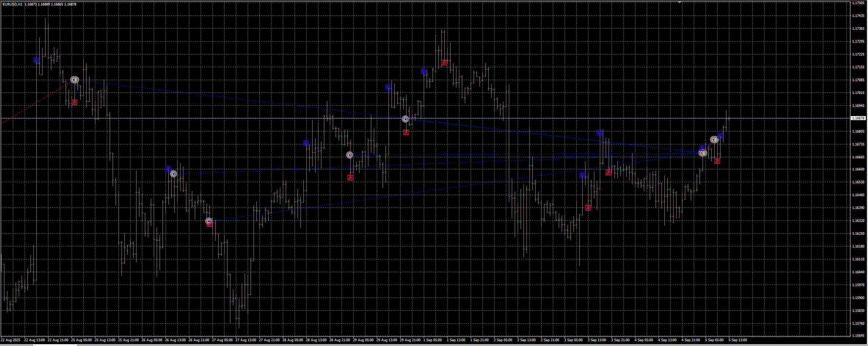Click the blue marker near 1.17130 on 1 Sep
Viewport: 868px width, 346px height.
click(423, 72)
